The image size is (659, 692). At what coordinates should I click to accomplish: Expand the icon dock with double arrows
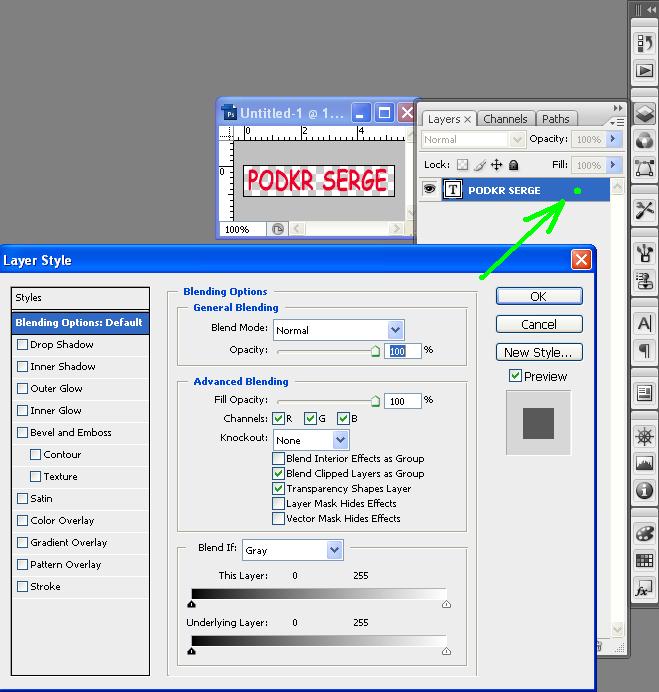[651, 10]
